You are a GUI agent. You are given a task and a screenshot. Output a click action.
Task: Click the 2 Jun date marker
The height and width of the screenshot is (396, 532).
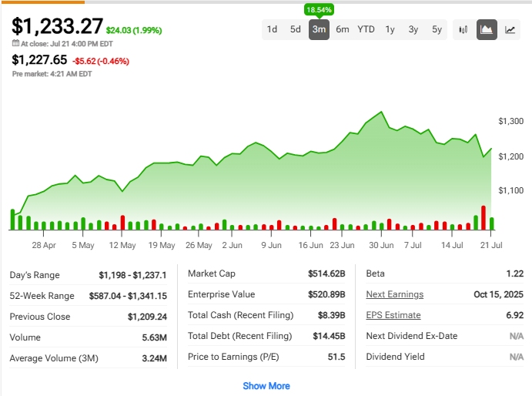pos(232,245)
